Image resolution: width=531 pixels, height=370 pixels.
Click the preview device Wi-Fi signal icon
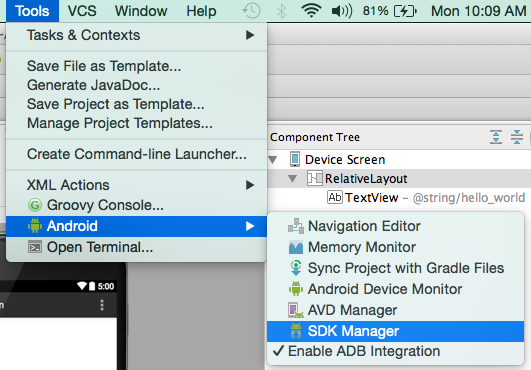coord(82,286)
